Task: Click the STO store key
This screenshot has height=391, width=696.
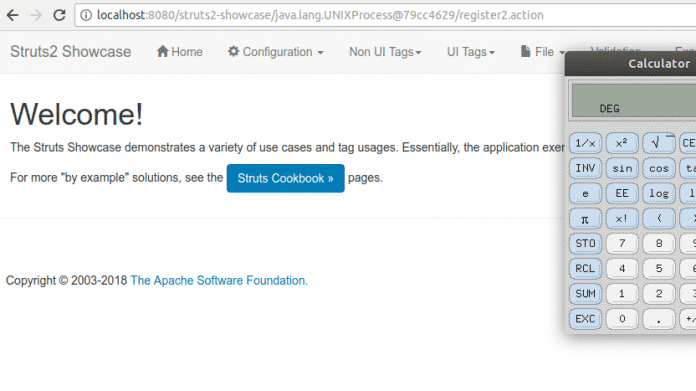Action: tap(585, 244)
